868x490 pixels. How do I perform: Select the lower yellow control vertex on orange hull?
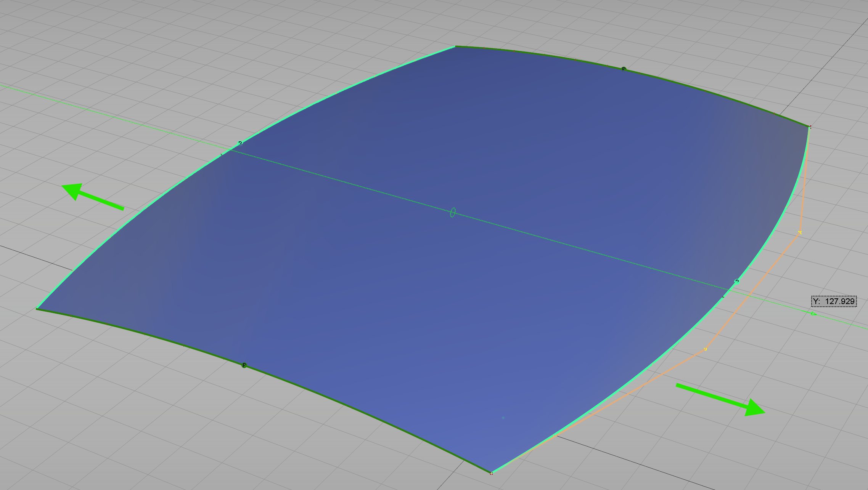point(705,349)
